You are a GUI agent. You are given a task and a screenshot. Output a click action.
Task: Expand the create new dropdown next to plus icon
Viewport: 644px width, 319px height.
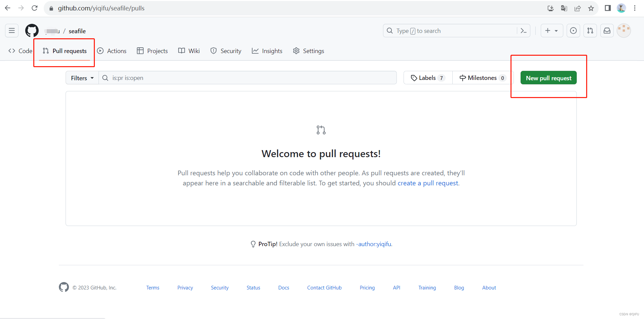tap(556, 31)
